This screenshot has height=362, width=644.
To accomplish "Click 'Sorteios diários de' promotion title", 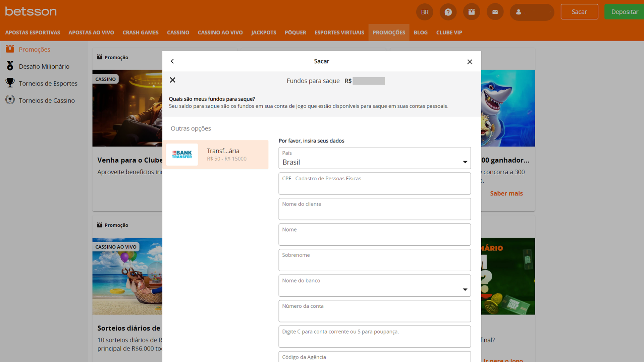I will pyautogui.click(x=129, y=328).
